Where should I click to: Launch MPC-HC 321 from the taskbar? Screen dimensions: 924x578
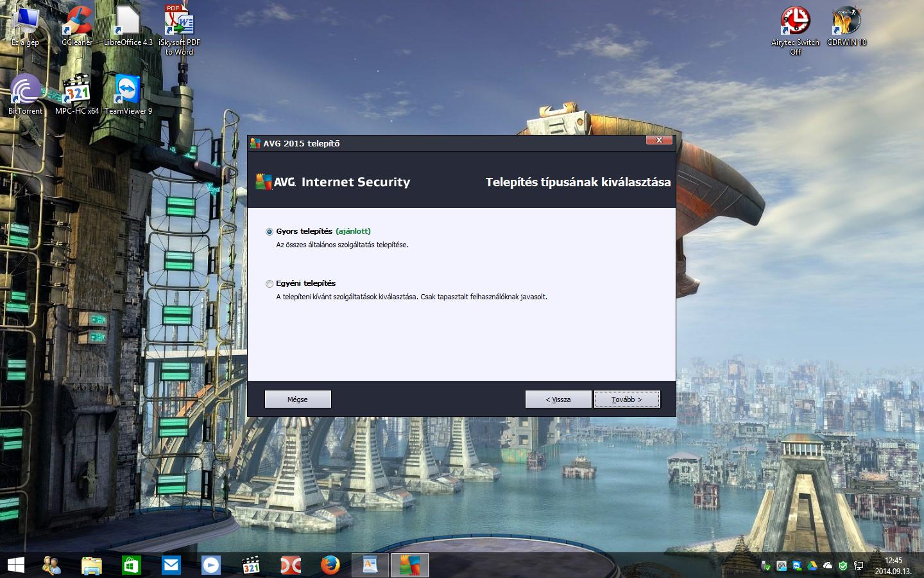(x=251, y=565)
